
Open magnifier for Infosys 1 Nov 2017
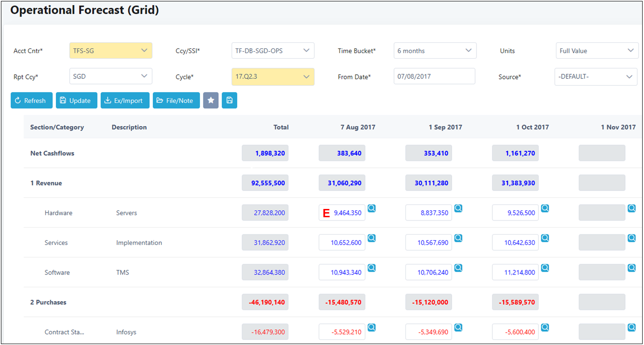tap(632, 327)
